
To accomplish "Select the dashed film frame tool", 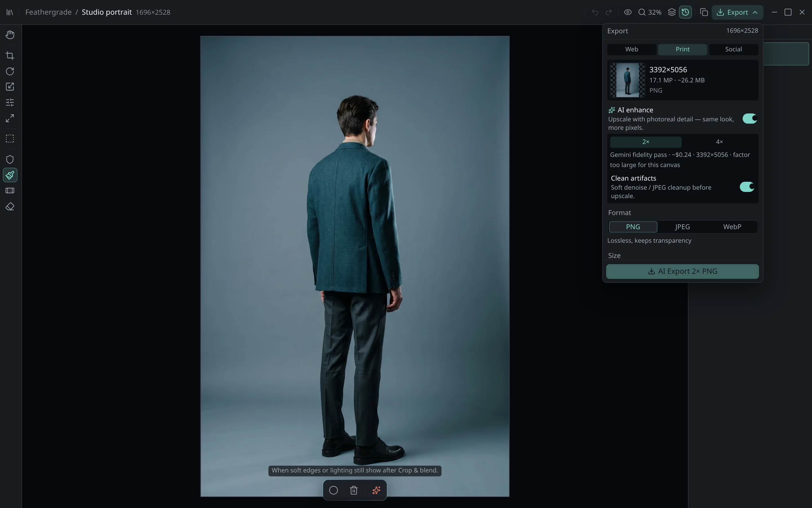I will [10, 191].
